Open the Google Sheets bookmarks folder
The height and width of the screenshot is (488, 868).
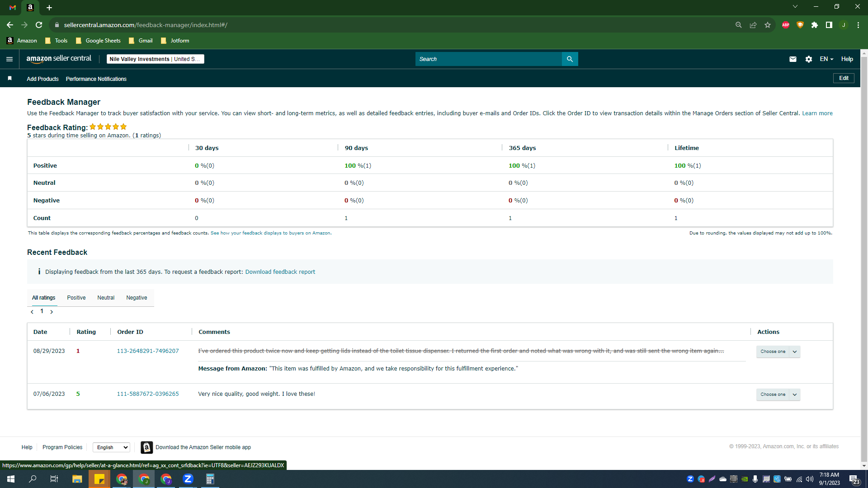(99, 41)
